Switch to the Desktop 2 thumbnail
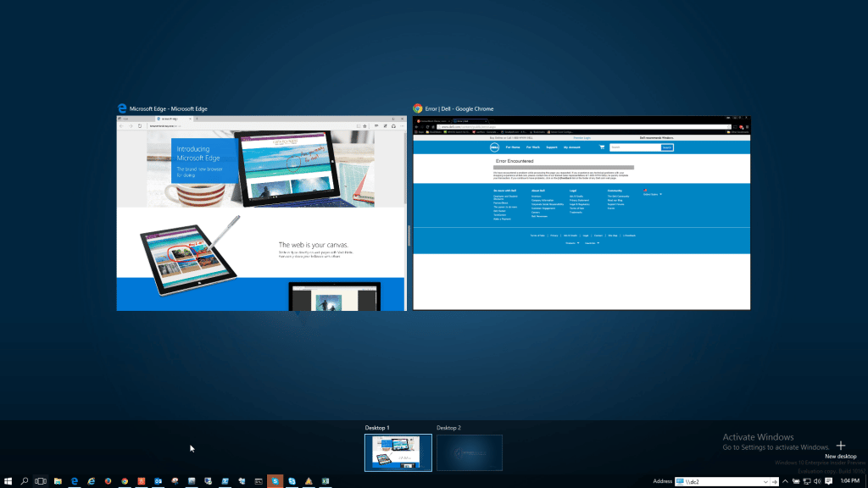This screenshot has width=868, height=488. pos(470,452)
